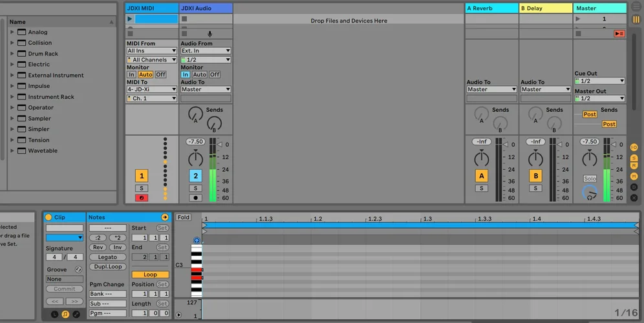Arm the JDXI MIDI track for recording
The width and height of the screenshot is (644, 323).
point(142,198)
